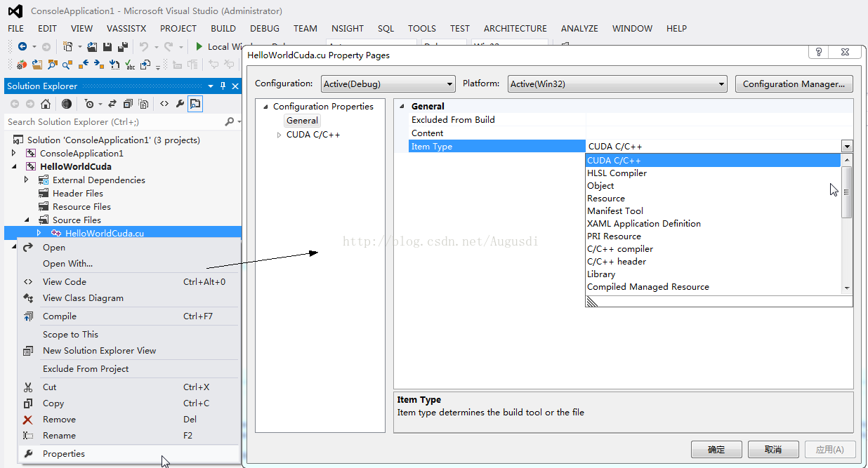Screen dimensions: 868x468
Task: Click the Item Type dropdown arrow
Action: (x=848, y=147)
